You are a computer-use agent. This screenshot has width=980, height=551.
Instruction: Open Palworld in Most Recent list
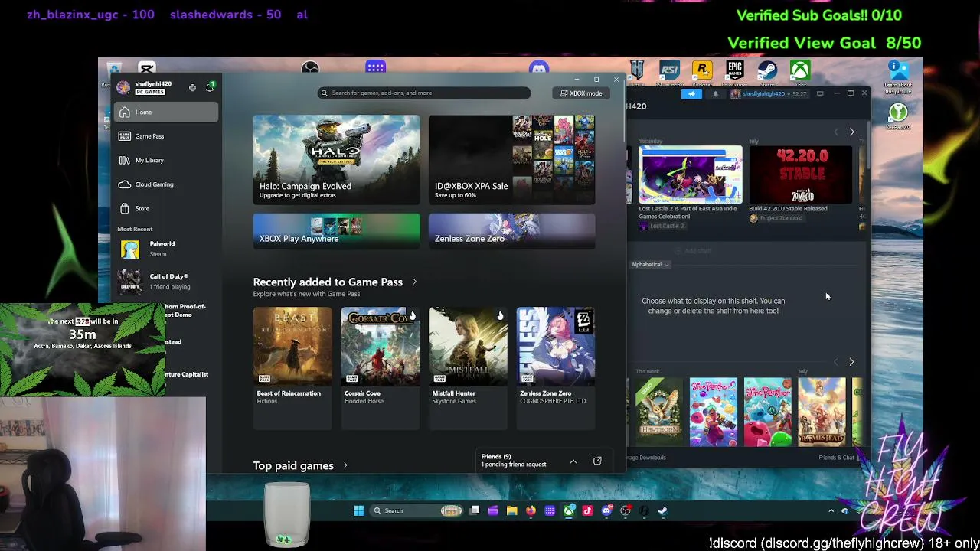click(166, 249)
